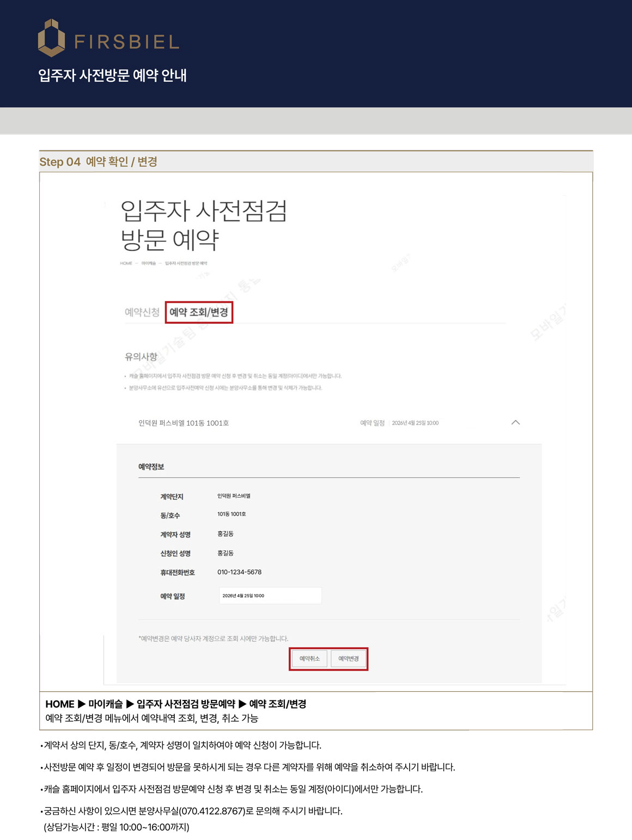Select the 예약 조회/변경 tab

point(199,312)
